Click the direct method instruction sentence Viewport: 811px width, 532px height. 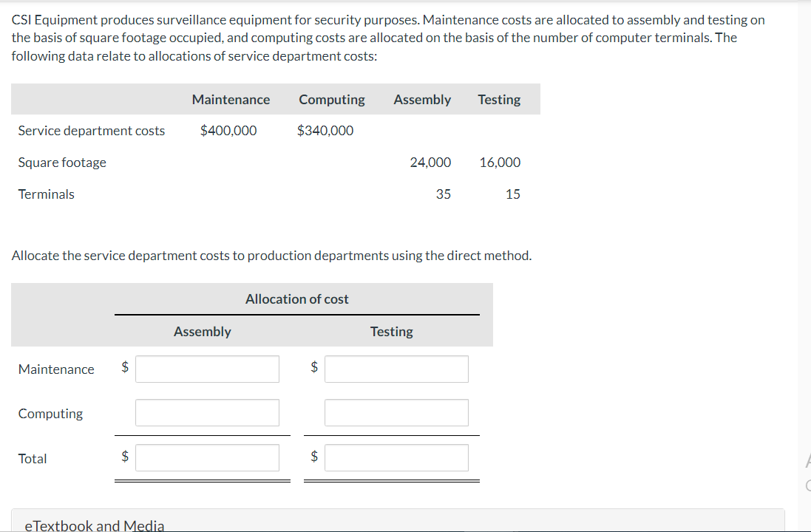tap(271, 256)
